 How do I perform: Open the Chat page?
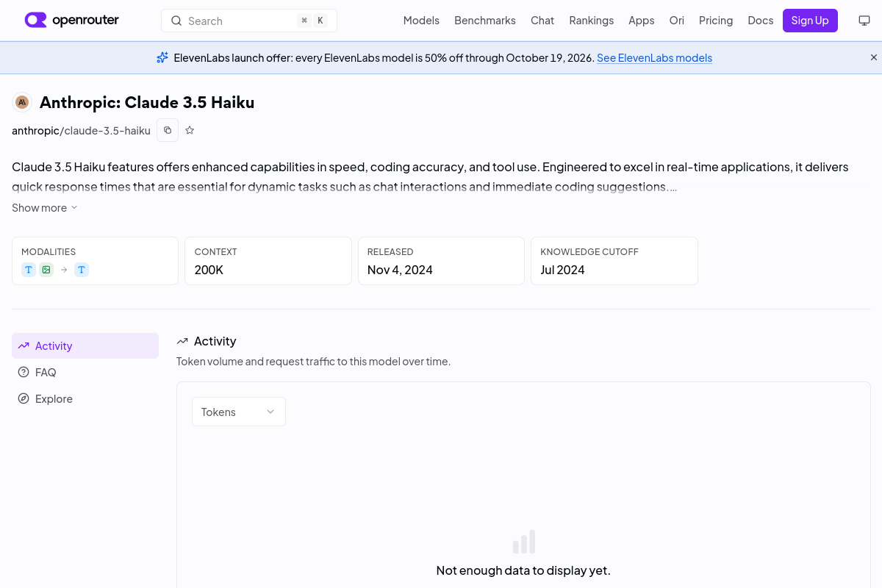pos(542,21)
